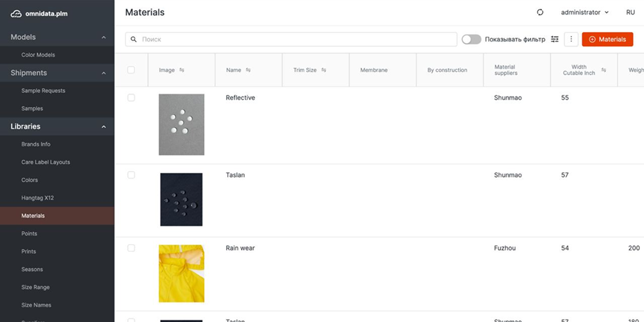Screen dimensions: 644x322
Task: Select the Rain wear row checkbox
Action: (131, 248)
